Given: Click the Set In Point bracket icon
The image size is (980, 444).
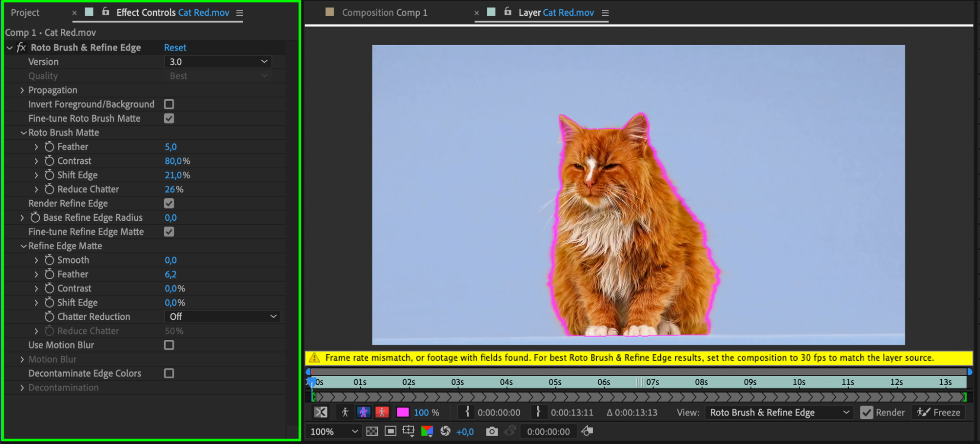Looking at the screenshot, I should [x=467, y=412].
